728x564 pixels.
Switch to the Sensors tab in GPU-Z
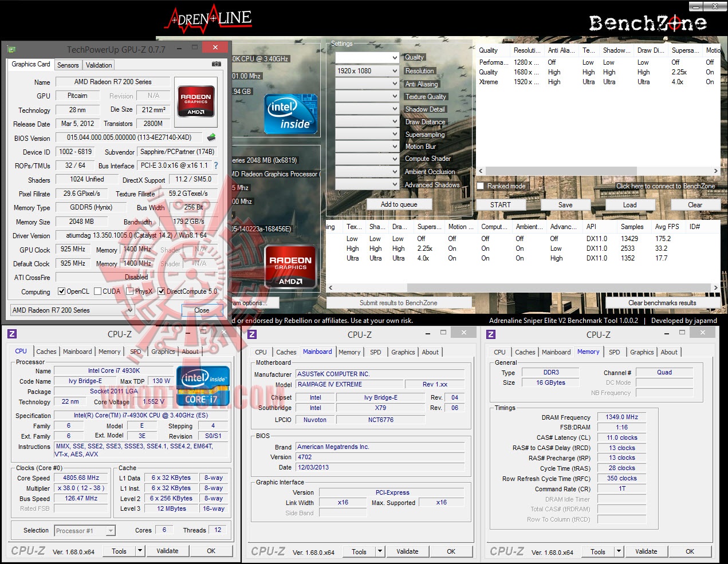click(68, 65)
